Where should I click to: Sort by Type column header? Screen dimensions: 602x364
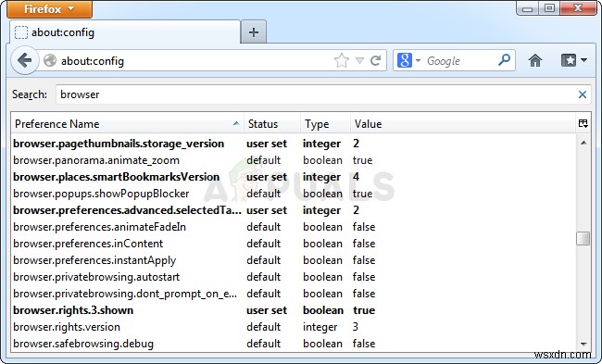click(325, 124)
